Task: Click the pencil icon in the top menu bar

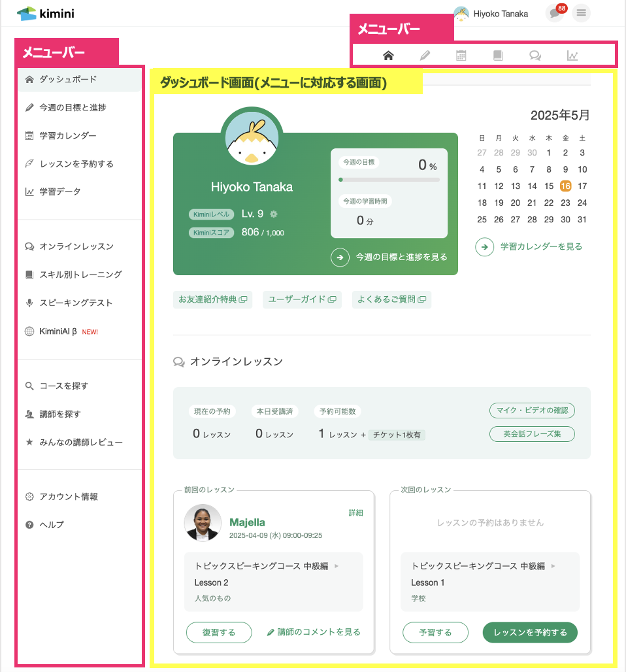Action: pyautogui.click(x=425, y=56)
